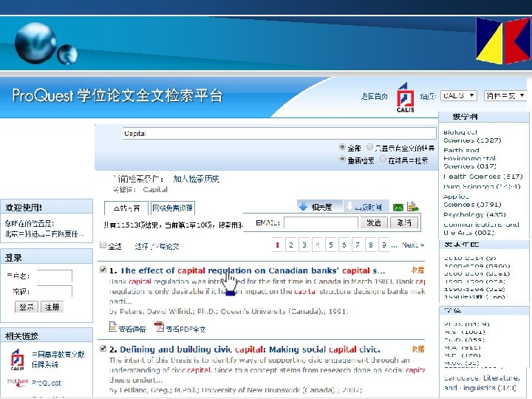Click the EMAIL address input field
This screenshot has height=399, width=532.
click(321, 223)
